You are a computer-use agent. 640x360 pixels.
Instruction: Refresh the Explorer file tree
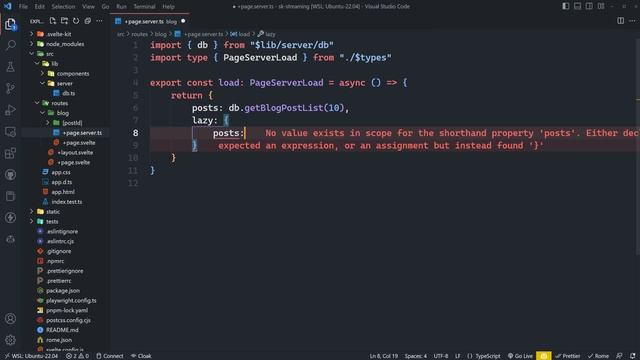tap(76, 21)
